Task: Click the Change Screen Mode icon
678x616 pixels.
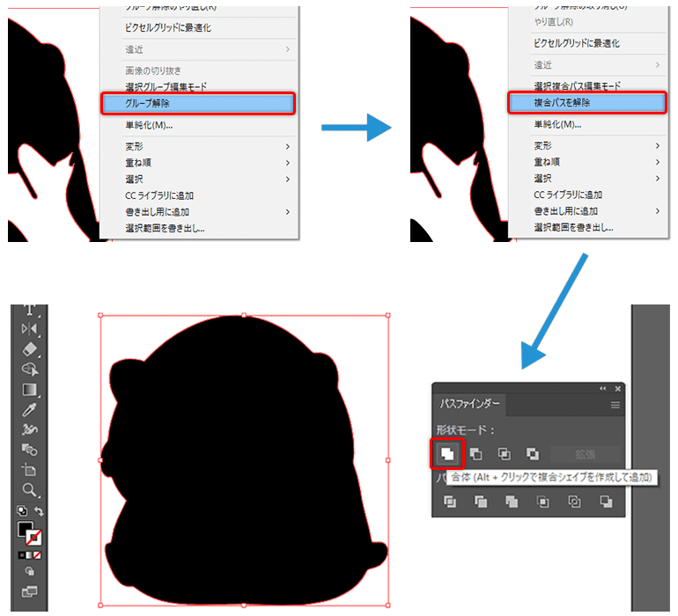Action: pyautogui.click(x=29, y=591)
